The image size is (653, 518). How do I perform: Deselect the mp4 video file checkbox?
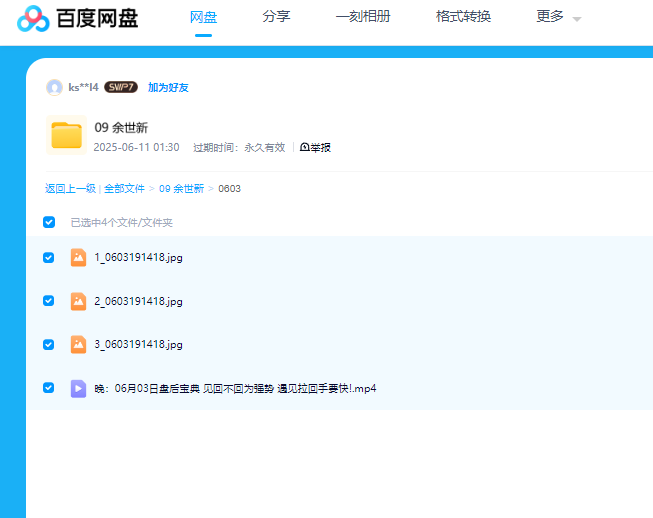click(x=49, y=388)
